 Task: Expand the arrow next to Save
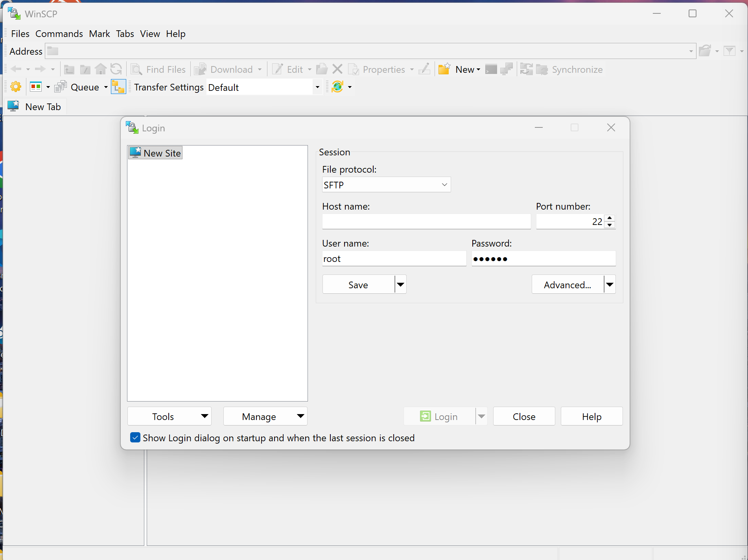pos(401,284)
